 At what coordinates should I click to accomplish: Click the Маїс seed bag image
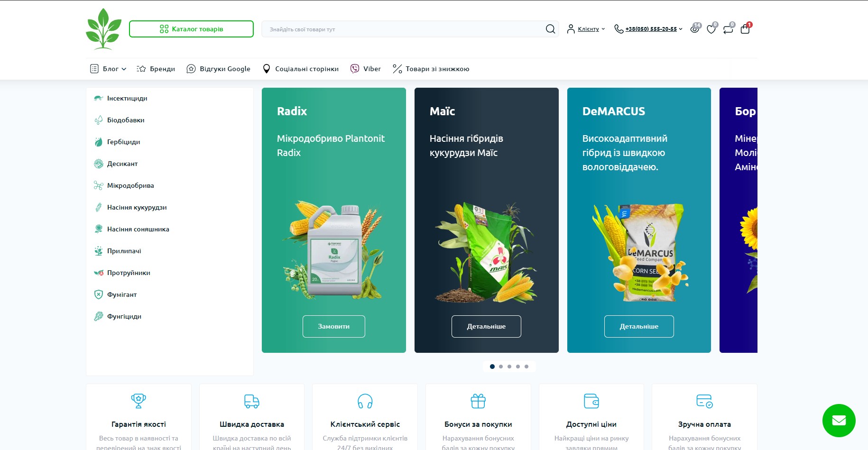tap(486, 252)
